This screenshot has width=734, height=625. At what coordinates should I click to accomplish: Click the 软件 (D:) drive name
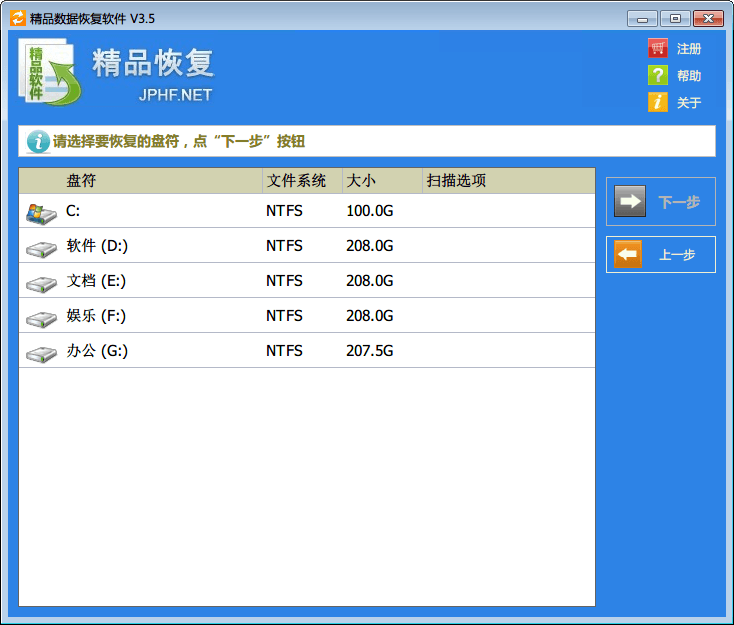click(97, 246)
